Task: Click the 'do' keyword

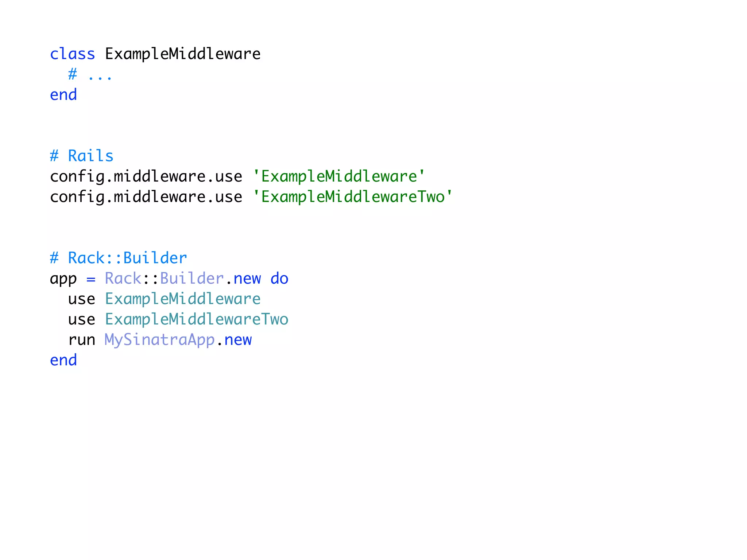Action: [x=279, y=279]
